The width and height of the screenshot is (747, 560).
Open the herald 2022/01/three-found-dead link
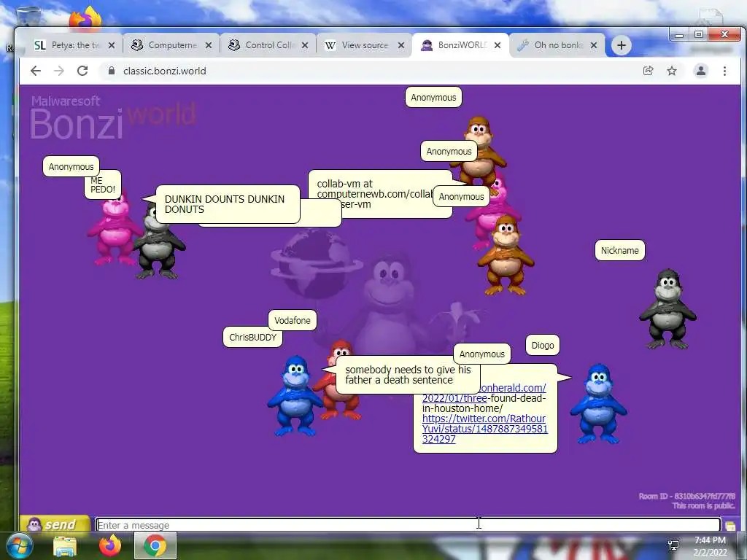click(x=484, y=393)
